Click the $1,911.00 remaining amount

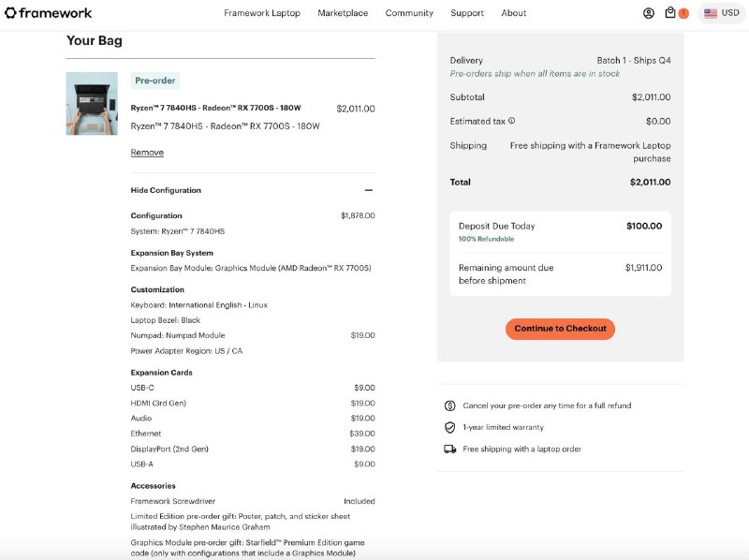pyautogui.click(x=643, y=268)
